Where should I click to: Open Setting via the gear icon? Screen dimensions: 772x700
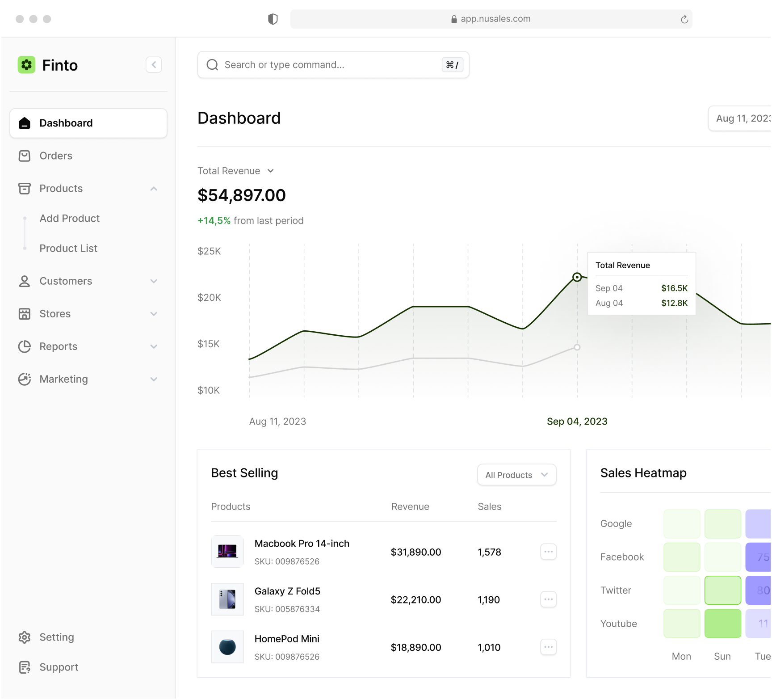coord(25,637)
